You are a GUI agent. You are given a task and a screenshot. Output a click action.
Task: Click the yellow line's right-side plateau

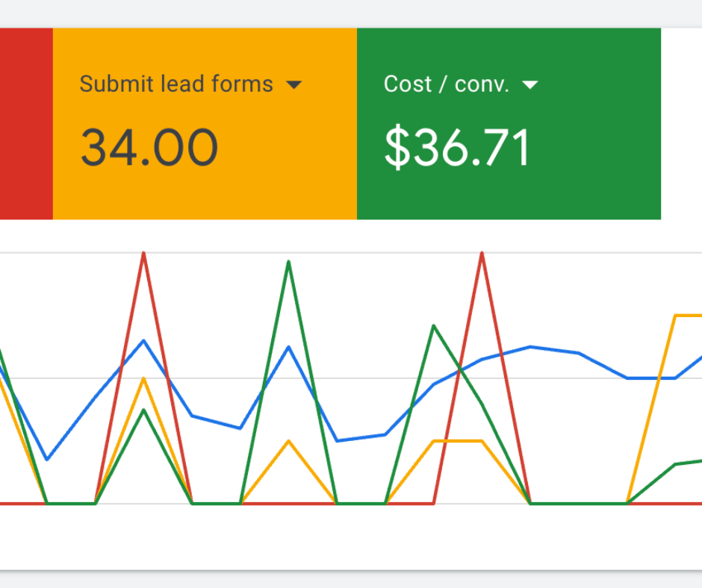click(687, 315)
